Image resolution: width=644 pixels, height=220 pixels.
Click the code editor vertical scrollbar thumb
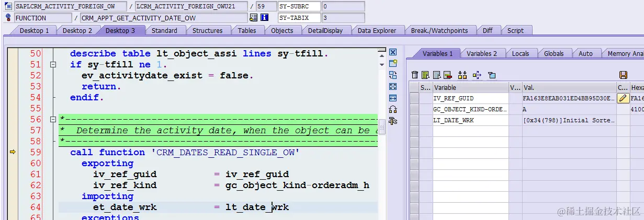coord(382,126)
